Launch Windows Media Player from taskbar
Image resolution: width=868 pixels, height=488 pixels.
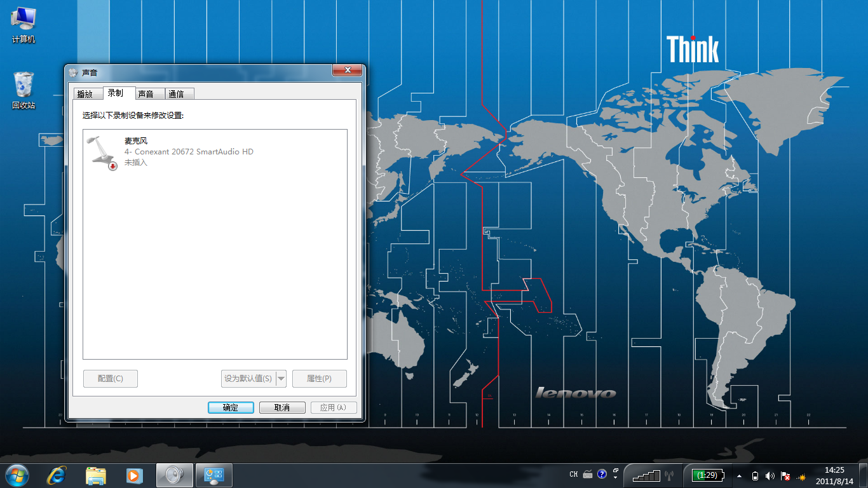click(x=134, y=475)
